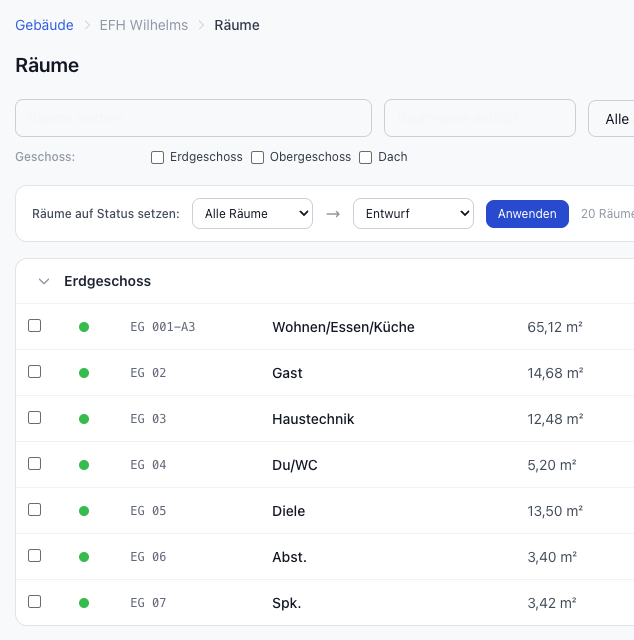This screenshot has width=634, height=640.
Task: Click room number EG 03
Action: 148,419
